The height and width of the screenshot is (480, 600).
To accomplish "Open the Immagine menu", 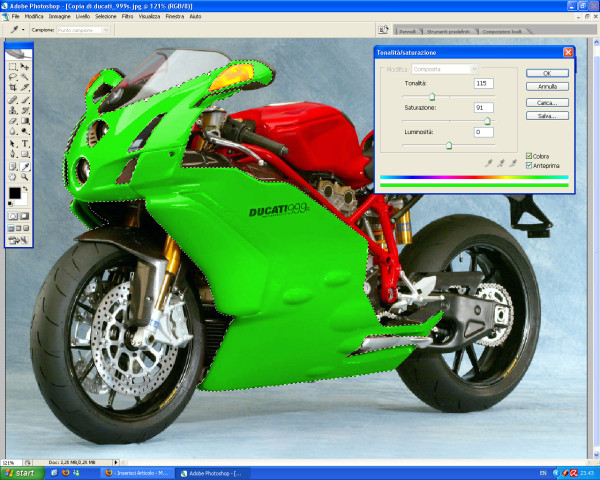I will point(60,17).
